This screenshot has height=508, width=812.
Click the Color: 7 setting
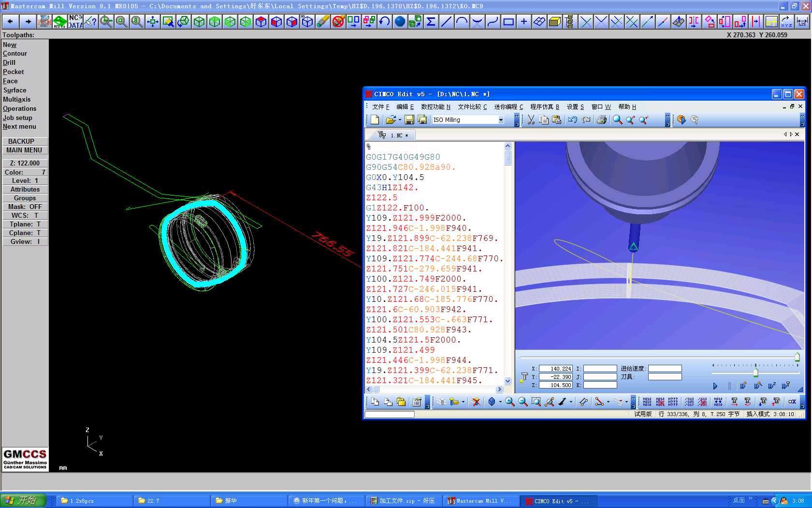tap(25, 172)
